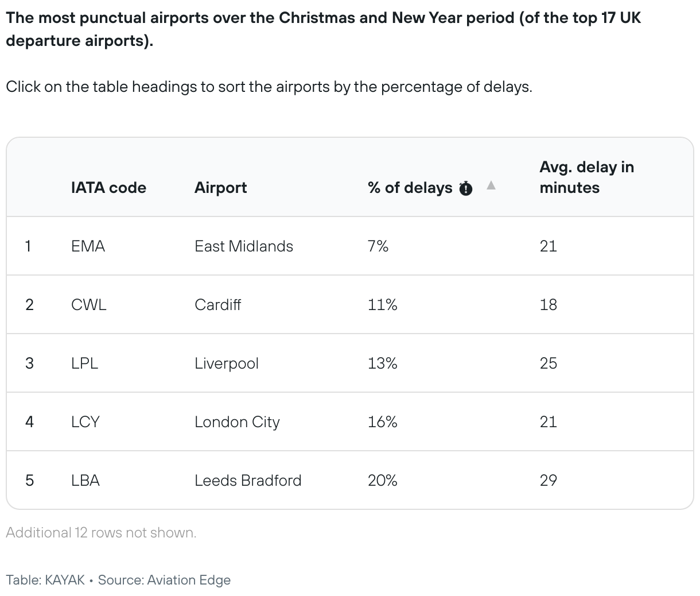This screenshot has height=596, width=700.
Task: Click the 'Additional 12 rows not shown' note
Action: coord(101,533)
